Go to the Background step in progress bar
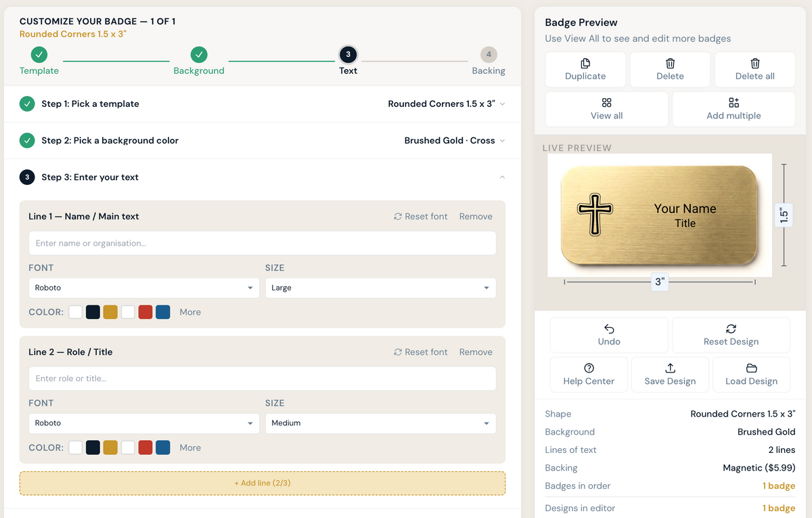This screenshot has width=812, height=518. (199, 61)
